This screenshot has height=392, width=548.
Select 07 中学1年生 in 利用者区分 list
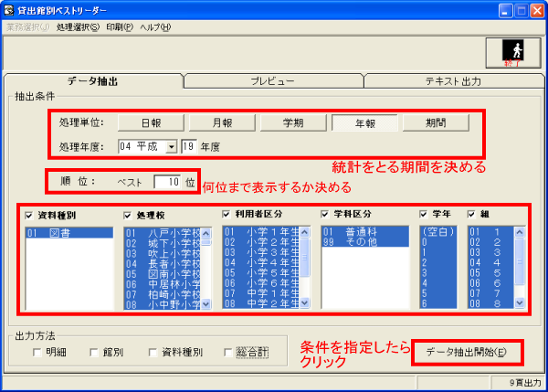coord(261,293)
